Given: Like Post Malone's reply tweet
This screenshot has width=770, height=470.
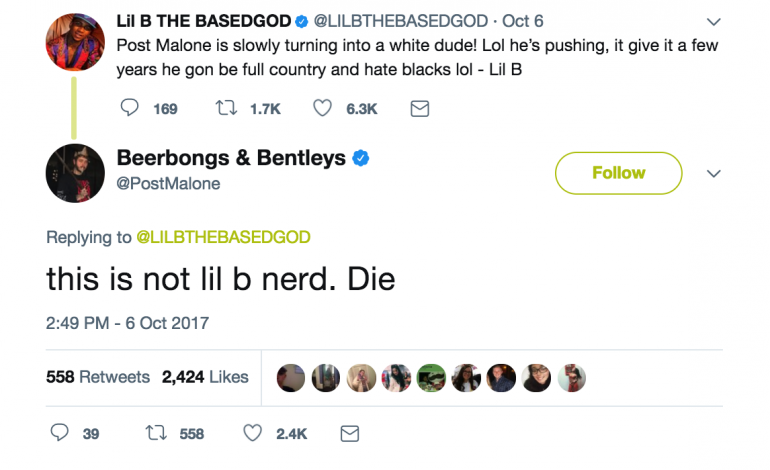Looking at the screenshot, I should pyautogui.click(x=253, y=433).
